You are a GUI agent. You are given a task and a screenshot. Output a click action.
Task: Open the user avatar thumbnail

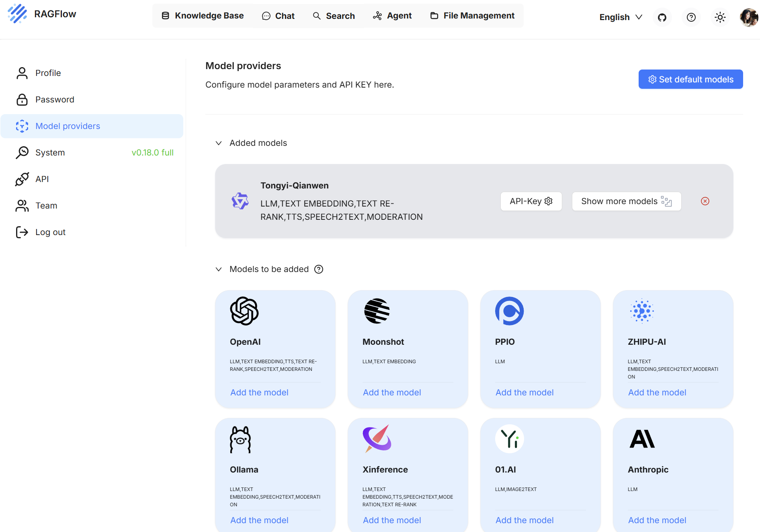[x=749, y=17]
